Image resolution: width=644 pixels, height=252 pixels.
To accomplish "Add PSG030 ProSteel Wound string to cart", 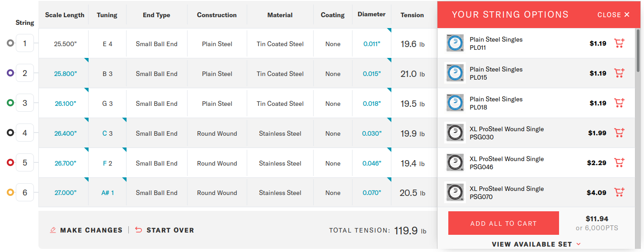I will (619, 133).
